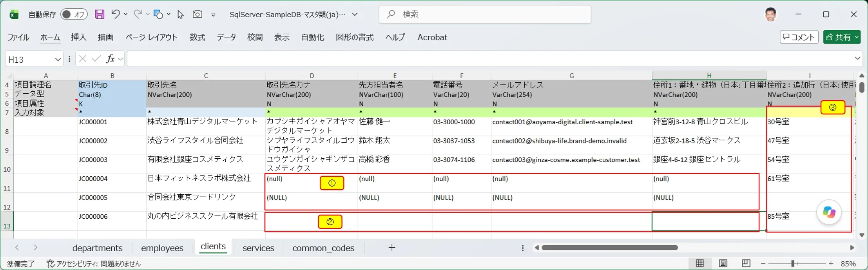This screenshot has width=868, height=270.
Task: Click the shapes icon in quick access toolbar
Action: (158, 14)
